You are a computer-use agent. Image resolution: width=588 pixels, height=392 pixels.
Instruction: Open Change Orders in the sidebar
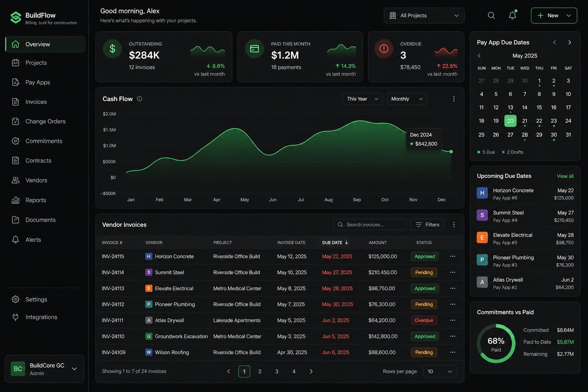point(45,121)
